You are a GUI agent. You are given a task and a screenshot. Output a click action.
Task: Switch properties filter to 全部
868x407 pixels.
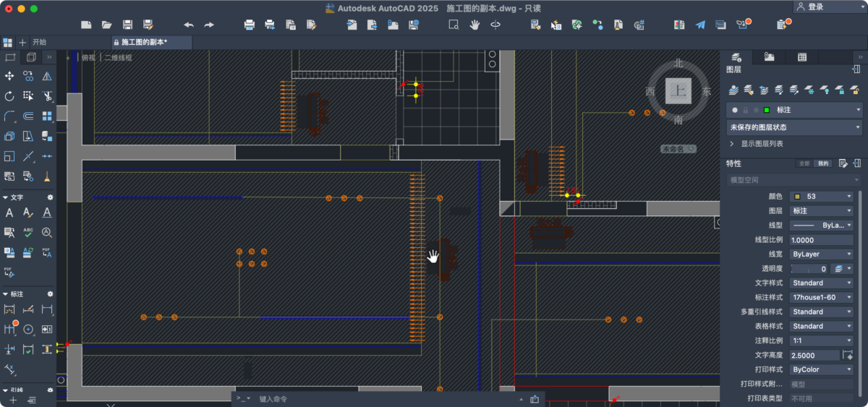coord(804,163)
